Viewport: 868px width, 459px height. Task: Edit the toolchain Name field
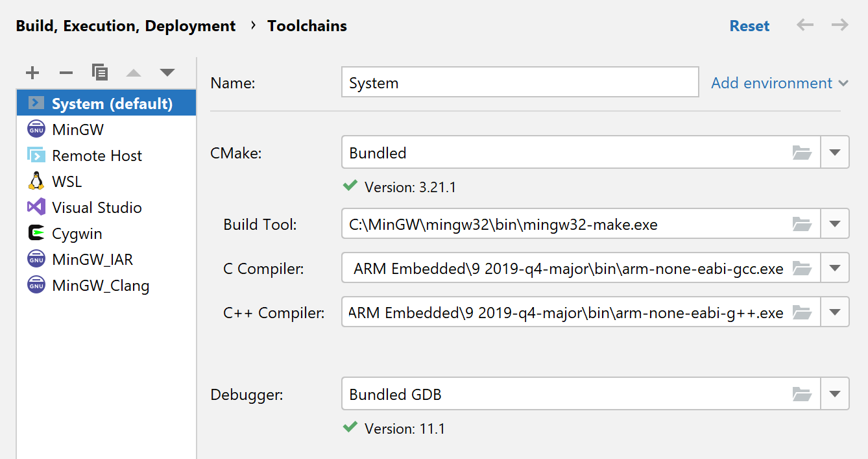(519, 82)
